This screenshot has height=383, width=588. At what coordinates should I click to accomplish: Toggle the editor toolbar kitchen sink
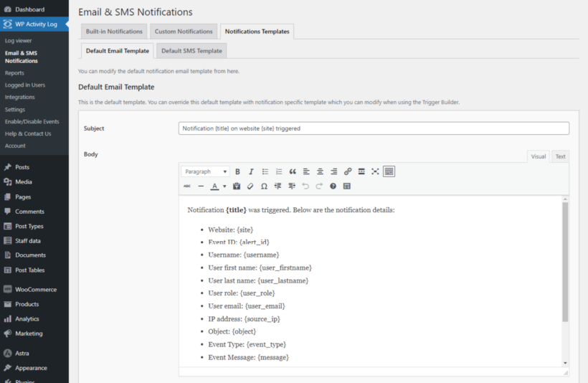(x=389, y=171)
